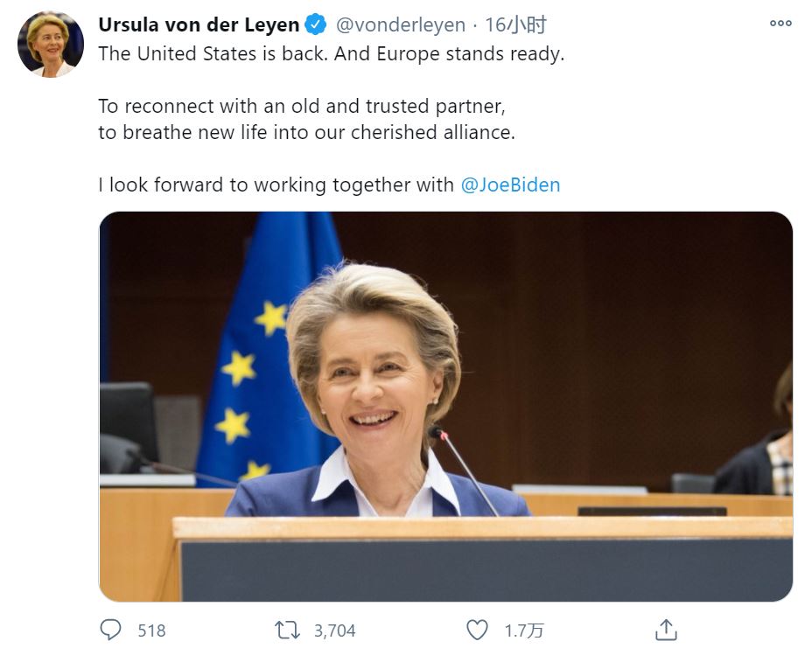Viewport: 812px width, 655px height.
Task: Open Ursula von der Leyen's profile avatar
Action: [x=51, y=45]
